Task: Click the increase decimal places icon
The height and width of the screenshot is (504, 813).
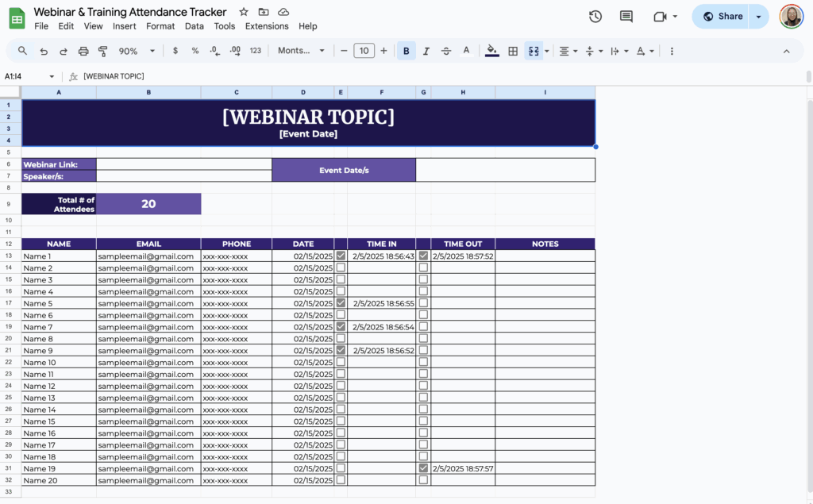Action: [x=233, y=50]
